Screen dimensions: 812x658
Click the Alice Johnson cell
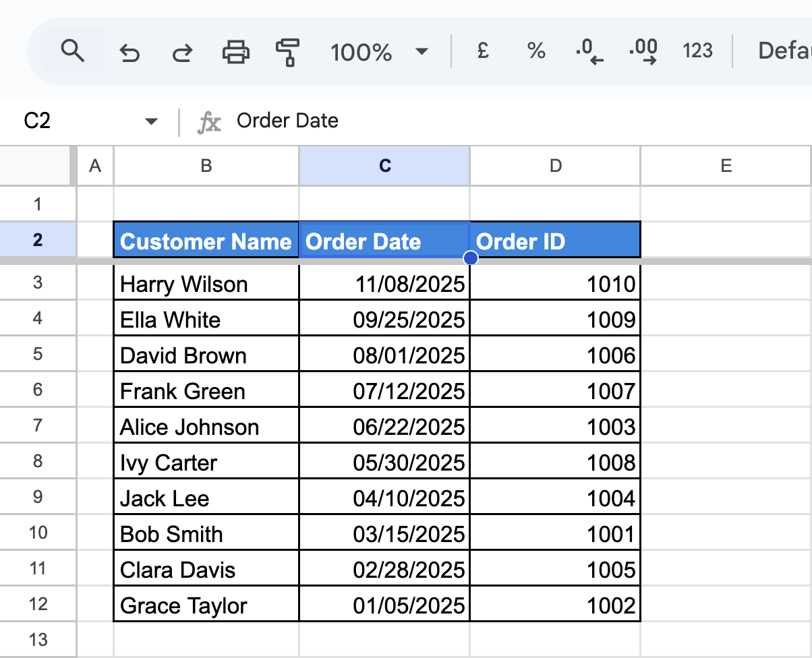click(x=206, y=426)
